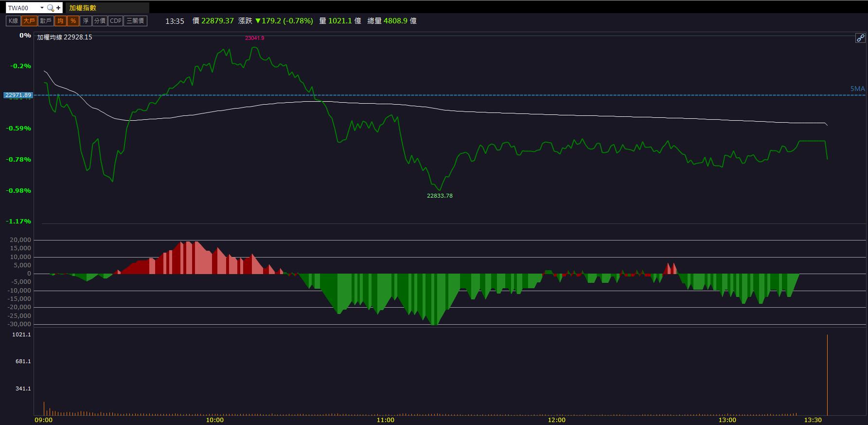Toggle the % percentage scale button

pyautogui.click(x=73, y=21)
